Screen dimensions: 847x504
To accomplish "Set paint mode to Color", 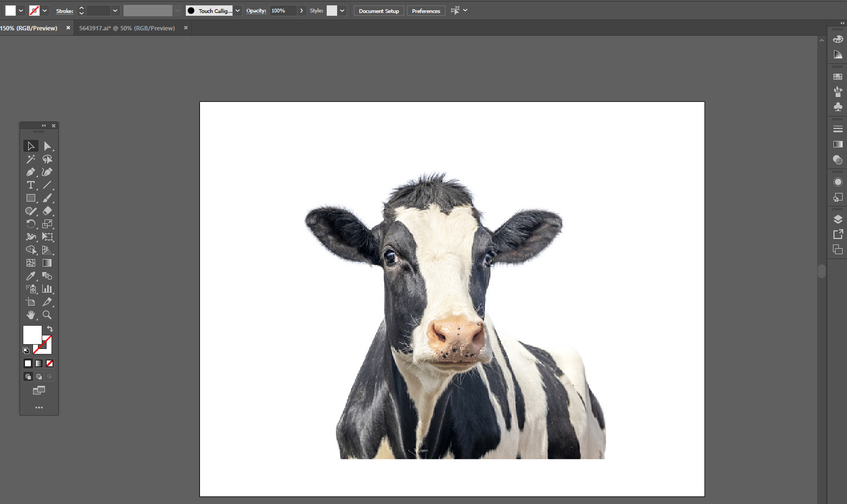I will [x=28, y=364].
